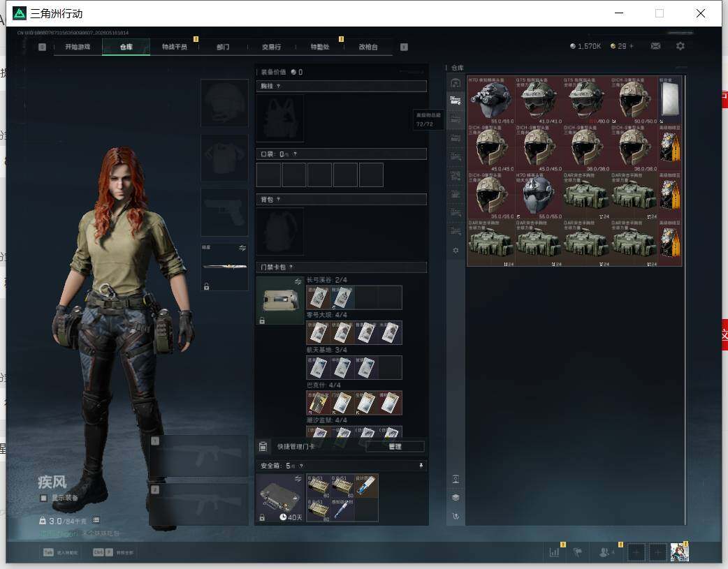Click the bottom stash sidebar recycle icon
728x569 pixels.
[456, 516]
